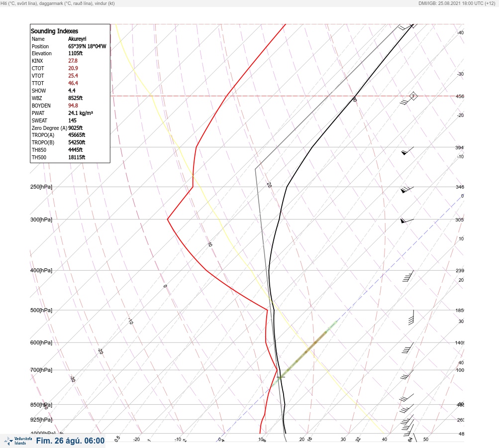499x448 pixels.
Task: Click the '600[hPa]' pressure label
Action: [41, 342]
